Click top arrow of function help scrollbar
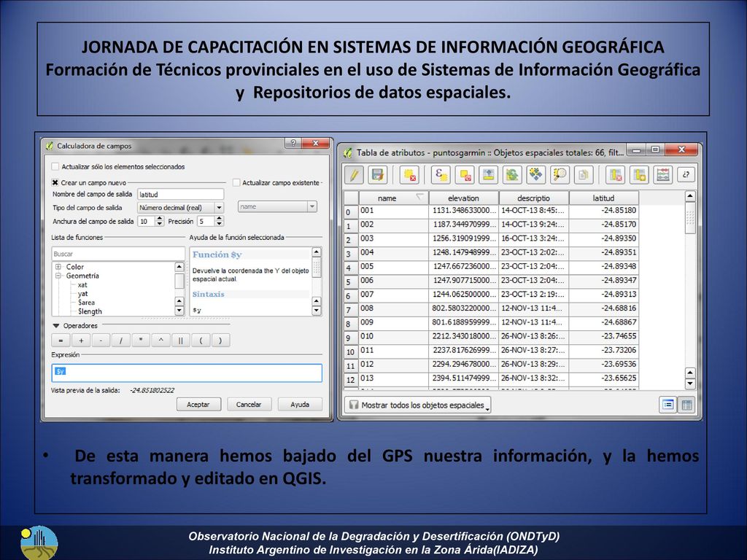Screen dimensions: 747x560 pos(317,252)
